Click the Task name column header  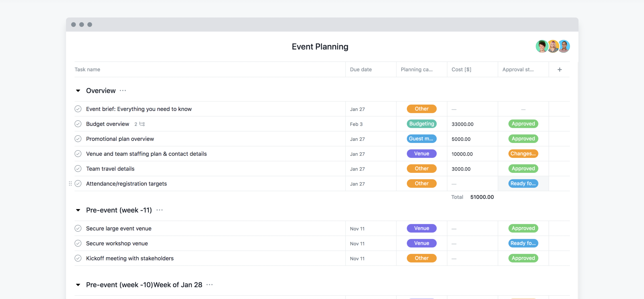[x=87, y=70]
